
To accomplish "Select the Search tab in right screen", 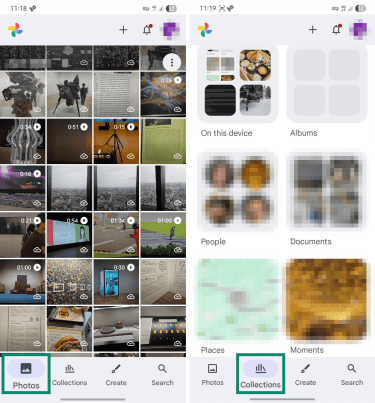I will coord(352,375).
